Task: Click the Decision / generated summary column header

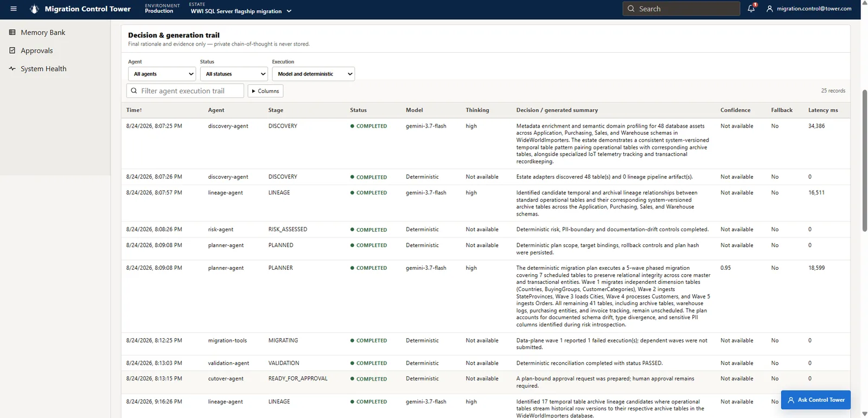Action: [557, 110]
